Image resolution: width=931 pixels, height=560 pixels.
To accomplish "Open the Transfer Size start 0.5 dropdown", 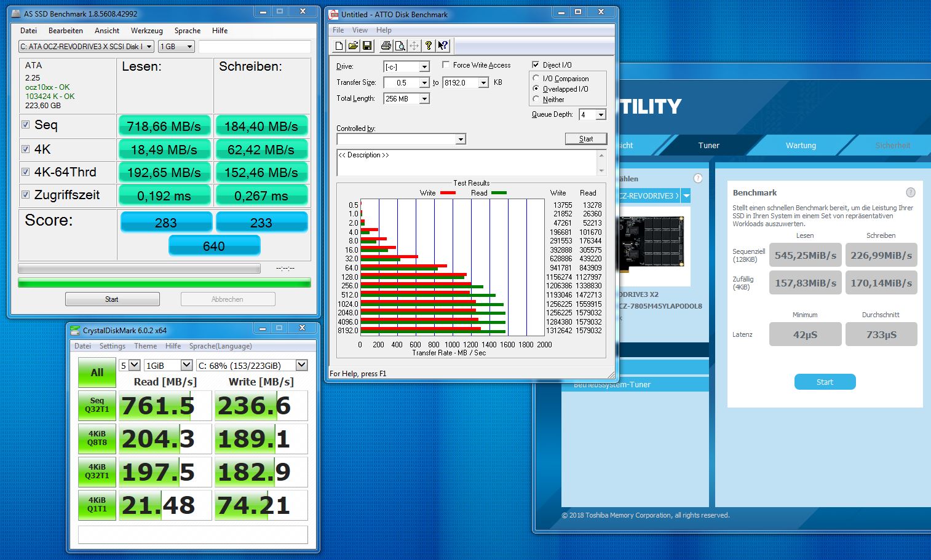I will pos(424,82).
